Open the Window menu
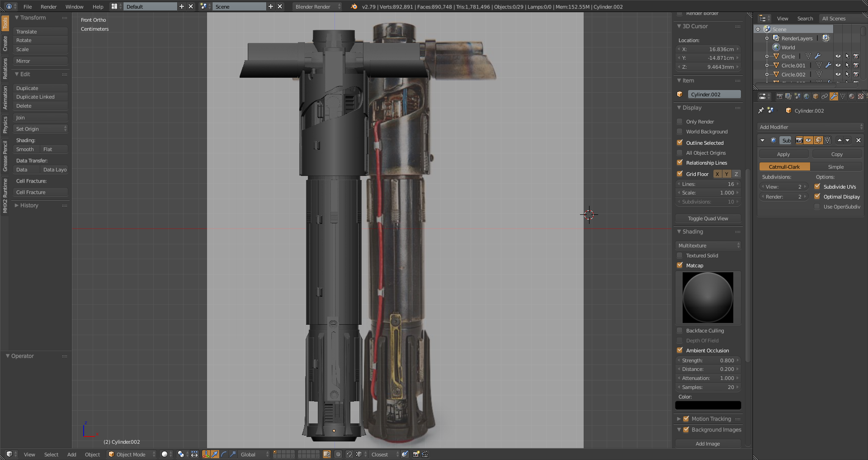868x460 pixels. coord(74,6)
